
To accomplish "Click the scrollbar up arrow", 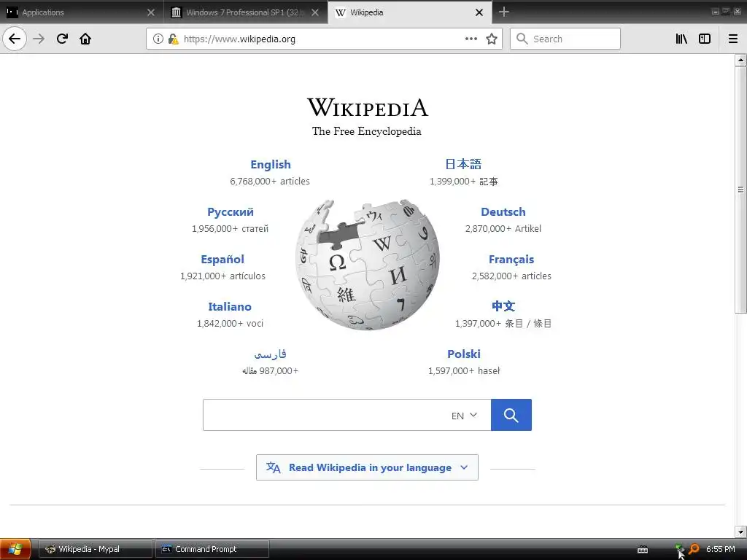I will (x=740, y=60).
